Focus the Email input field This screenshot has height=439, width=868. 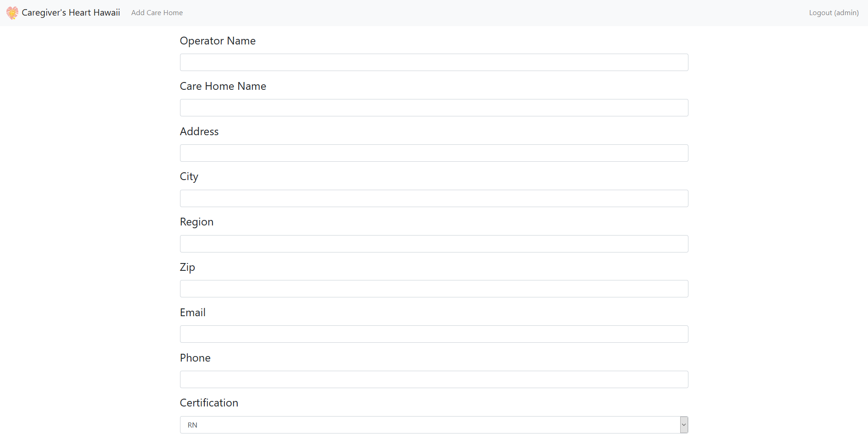[434, 334]
